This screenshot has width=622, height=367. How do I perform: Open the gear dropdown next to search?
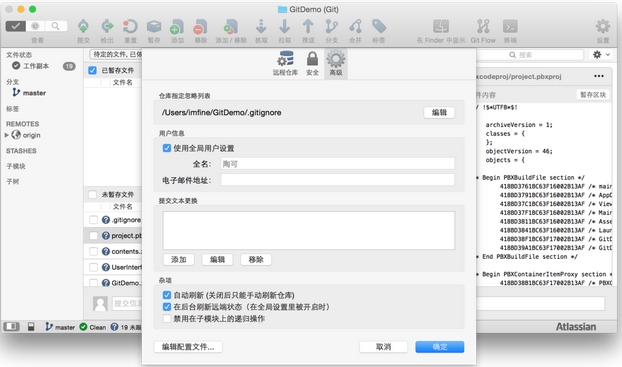tap(601, 55)
